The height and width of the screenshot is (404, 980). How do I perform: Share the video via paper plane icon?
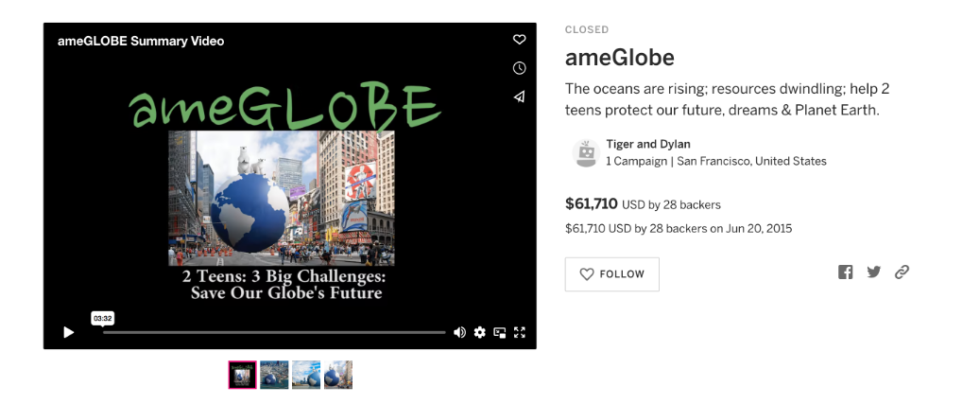coord(519,97)
